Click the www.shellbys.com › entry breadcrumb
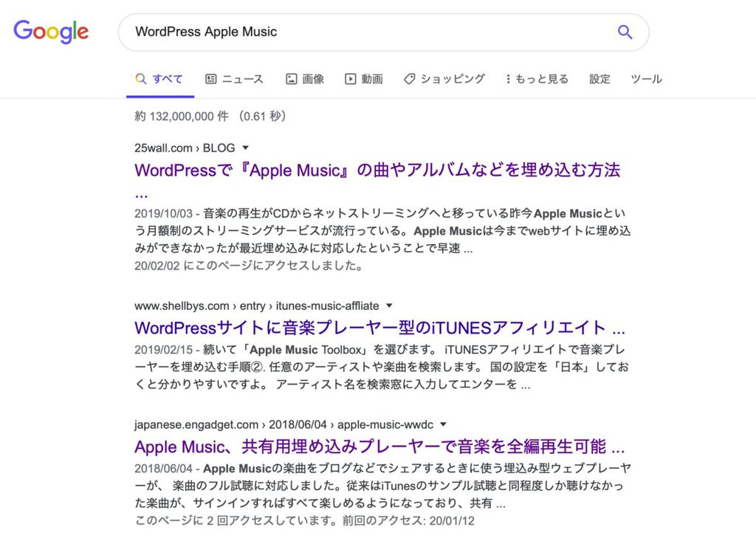Viewport: 756px width, 544px height. pos(256,306)
